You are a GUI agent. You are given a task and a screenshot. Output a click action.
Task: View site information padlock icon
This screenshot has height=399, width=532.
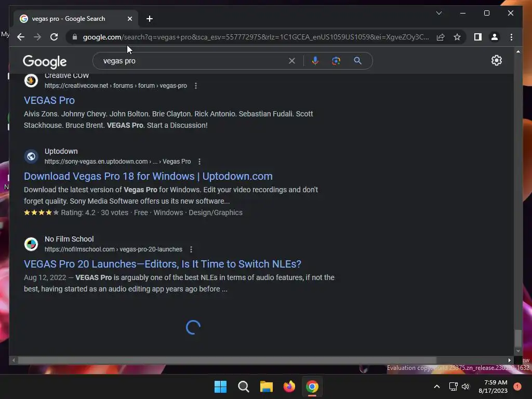click(75, 37)
